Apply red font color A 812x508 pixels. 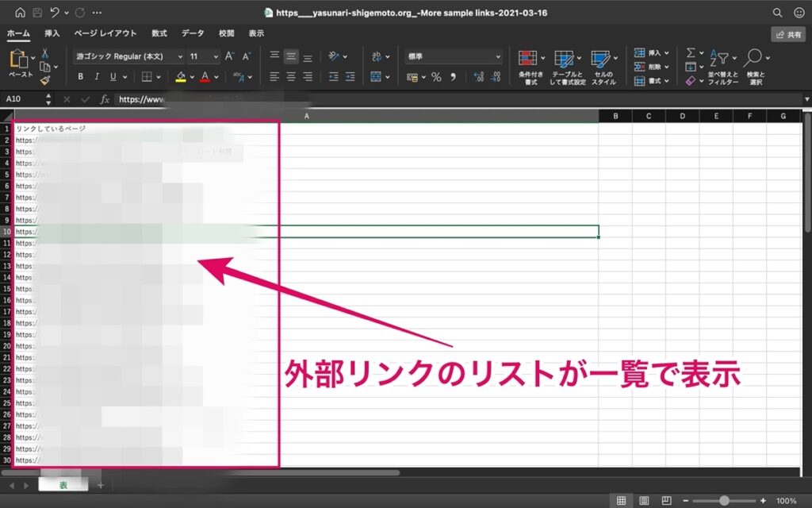205,77
